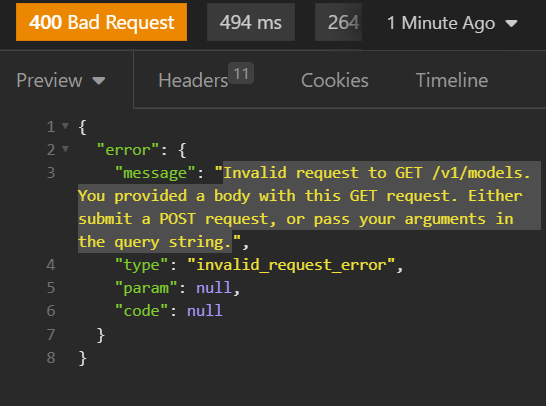Click line number 3 in gutter

point(51,173)
